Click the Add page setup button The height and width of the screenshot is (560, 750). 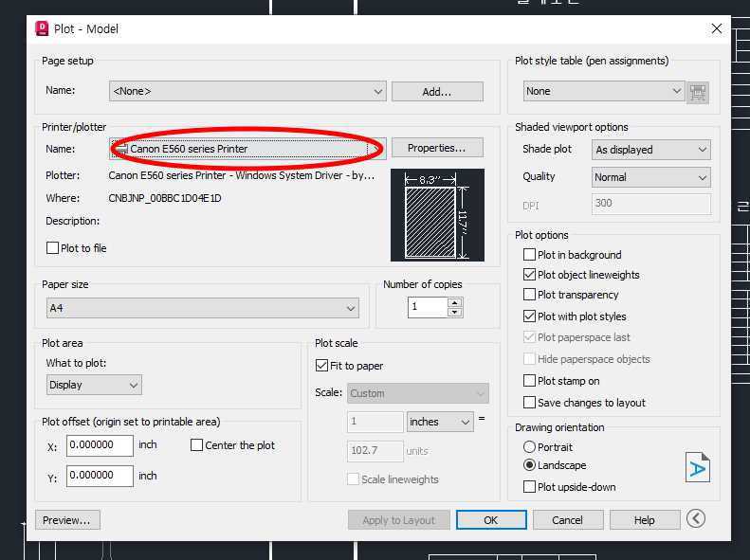coord(436,92)
